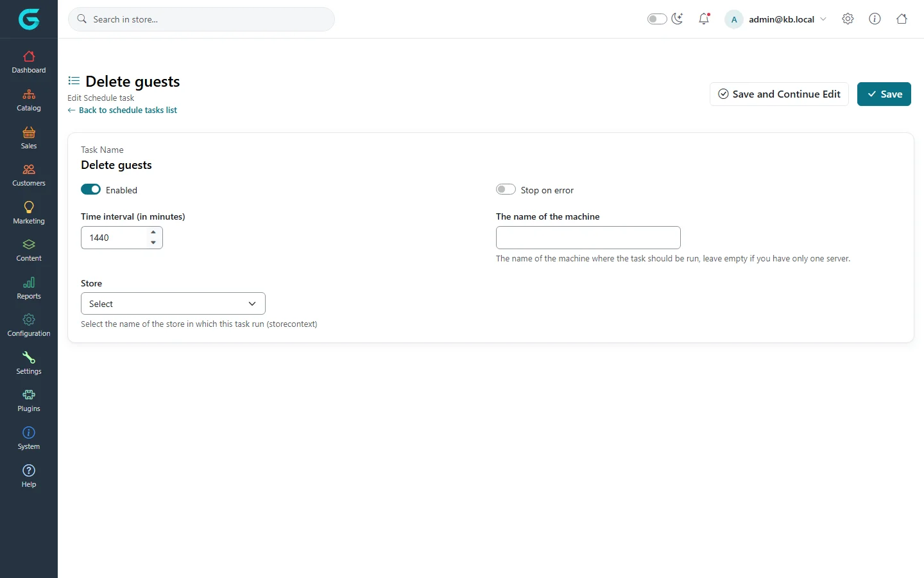Click the user avatar letter A

click(734, 19)
